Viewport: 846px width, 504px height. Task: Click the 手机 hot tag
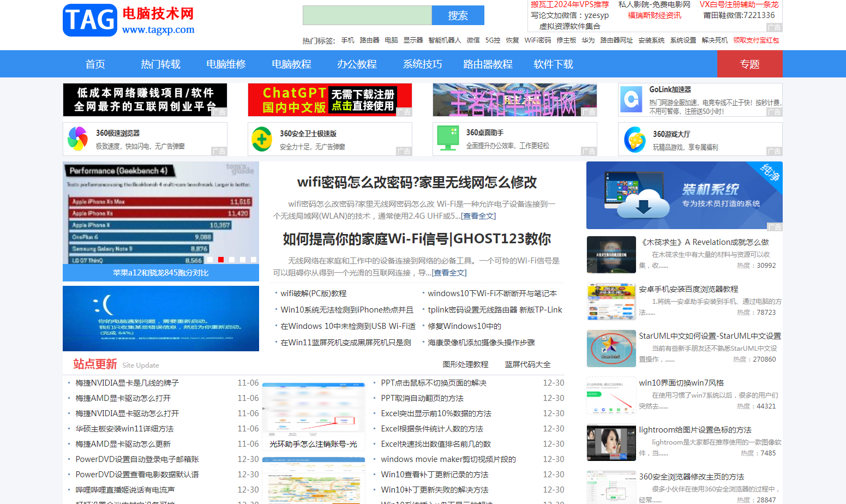[348, 40]
